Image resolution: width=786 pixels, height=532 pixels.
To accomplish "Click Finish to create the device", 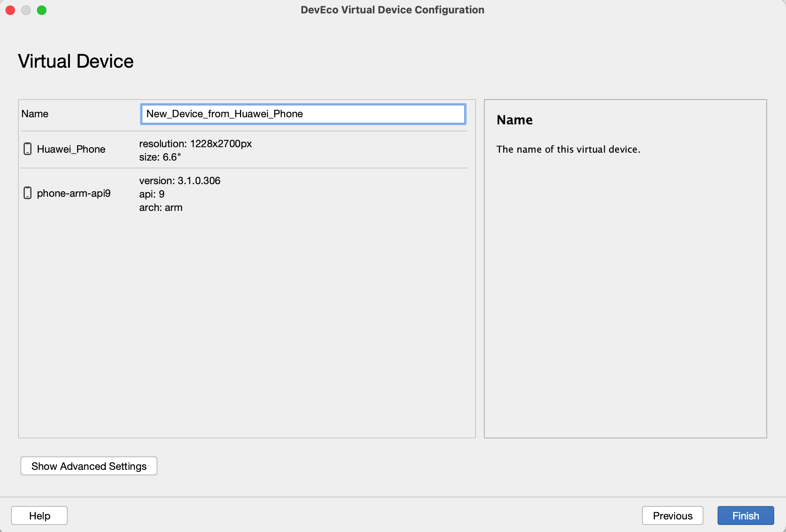I will pos(745,515).
